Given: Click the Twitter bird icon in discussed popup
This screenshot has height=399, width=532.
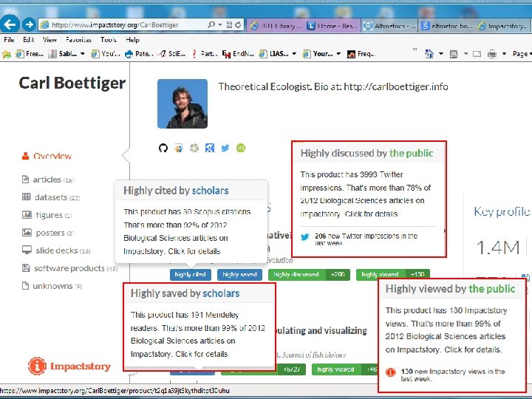Looking at the screenshot, I should click(305, 237).
